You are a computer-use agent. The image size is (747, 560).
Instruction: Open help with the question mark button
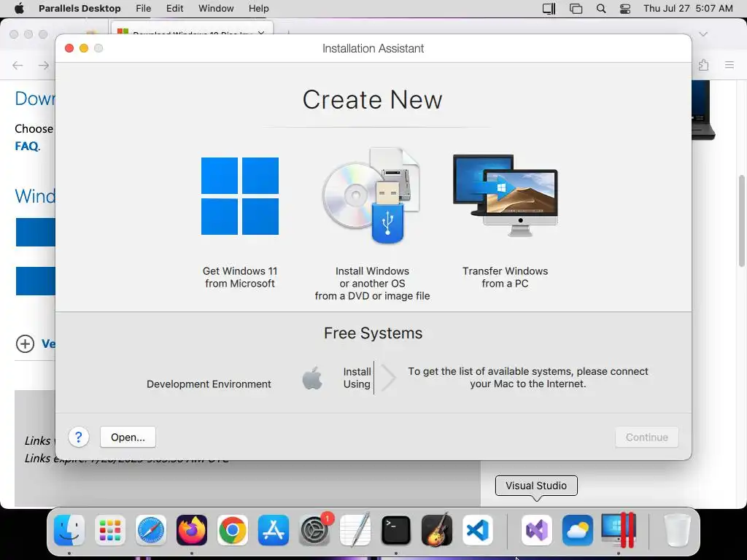pos(79,437)
